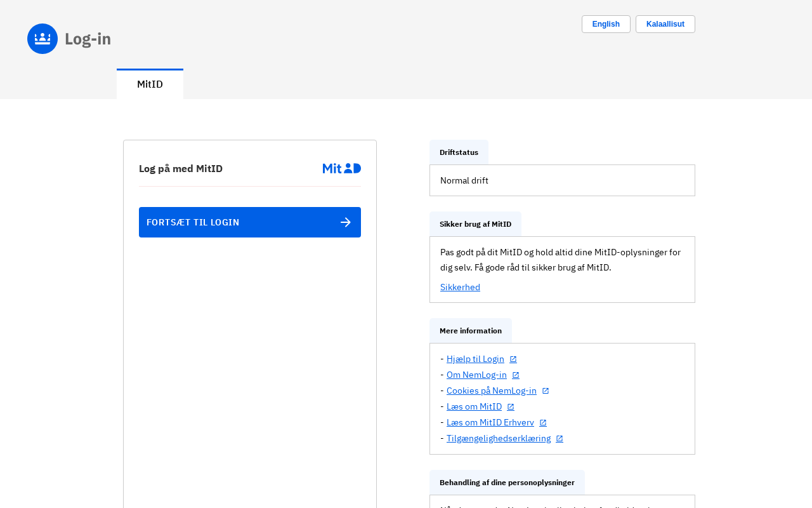Switch language to Kalaallisut
This screenshot has height=508, width=812.
(x=665, y=24)
